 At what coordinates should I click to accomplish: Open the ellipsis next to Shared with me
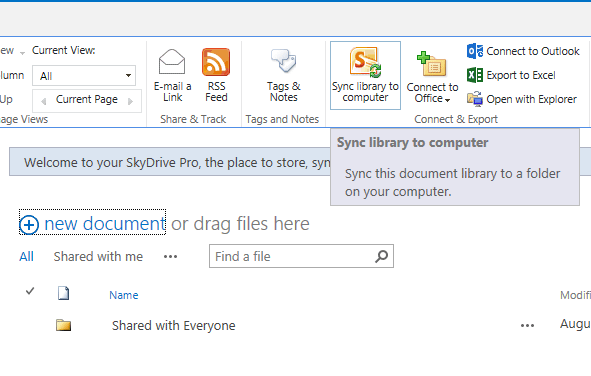pyautogui.click(x=170, y=257)
